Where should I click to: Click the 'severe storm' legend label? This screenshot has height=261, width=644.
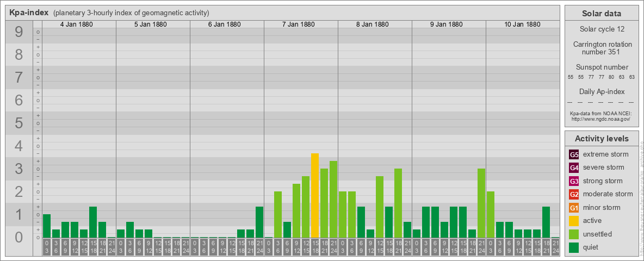604,167
